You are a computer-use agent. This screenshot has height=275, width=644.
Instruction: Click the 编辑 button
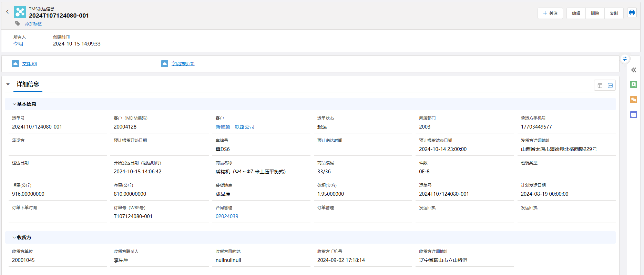tap(576, 13)
